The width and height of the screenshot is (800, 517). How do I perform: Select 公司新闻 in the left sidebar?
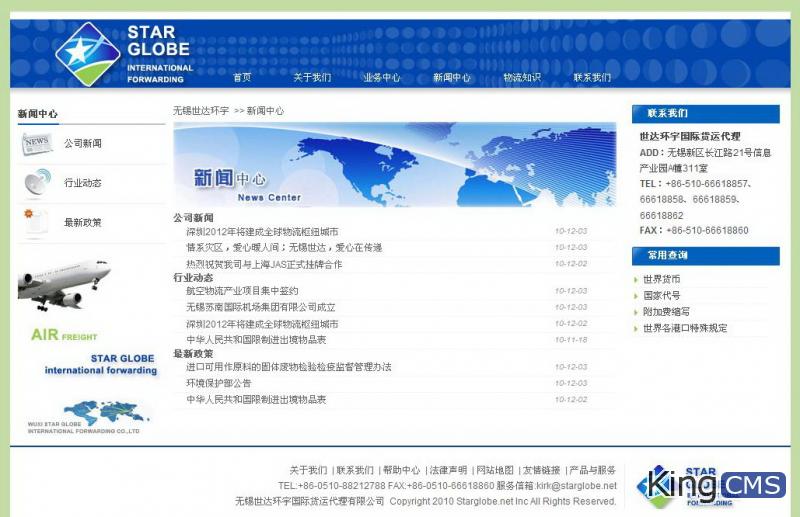point(83,143)
